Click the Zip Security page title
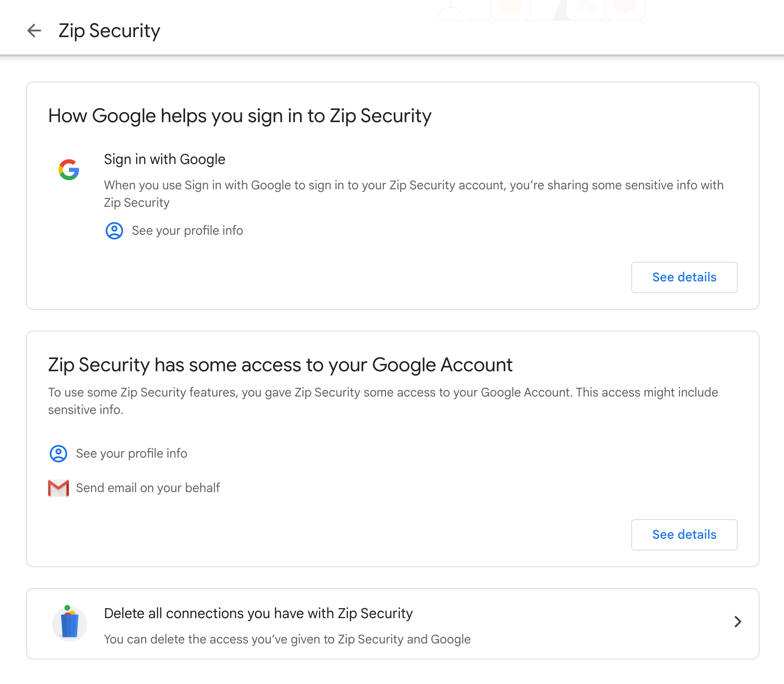The image size is (784, 684). [x=109, y=31]
